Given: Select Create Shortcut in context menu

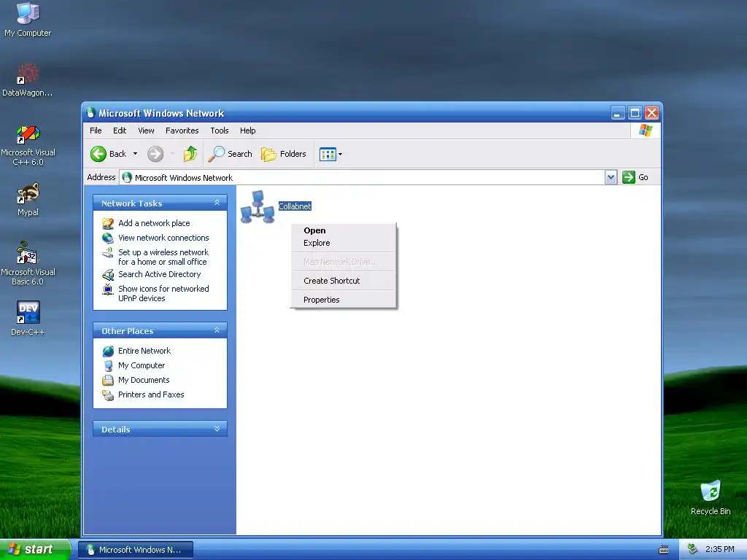Looking at the screenshot, I should (343, 281).
